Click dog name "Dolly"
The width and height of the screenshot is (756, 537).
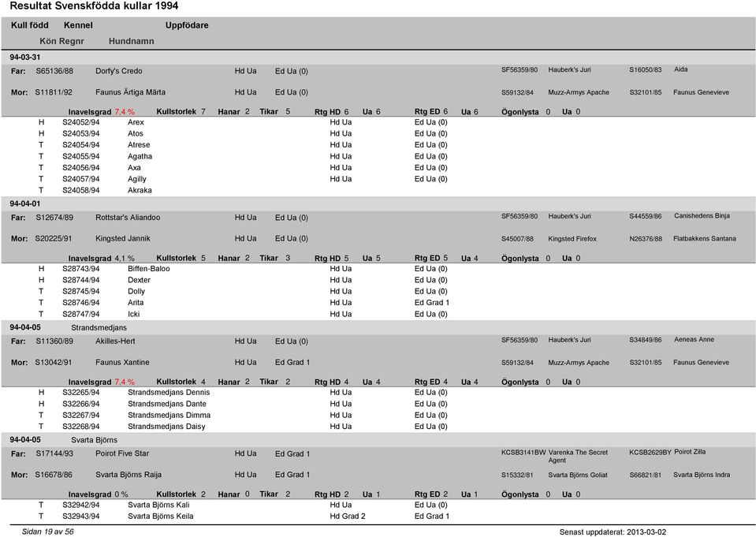coord(136,292)
